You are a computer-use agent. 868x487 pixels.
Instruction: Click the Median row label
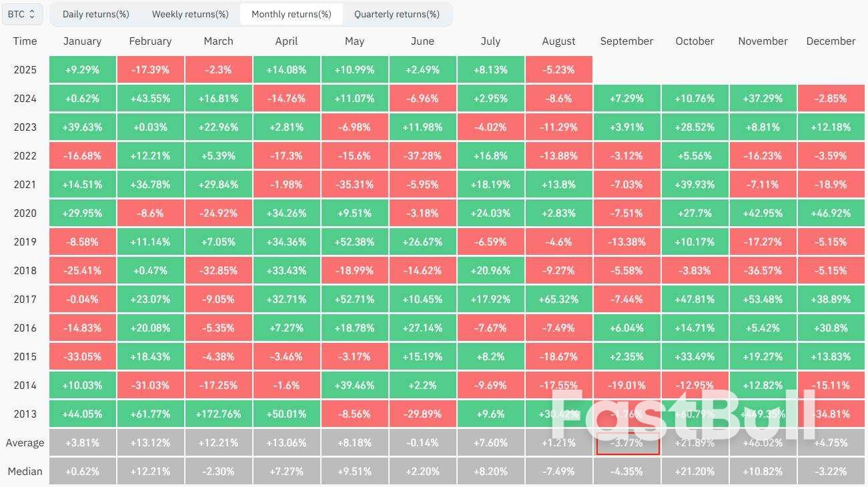[25, 471]
